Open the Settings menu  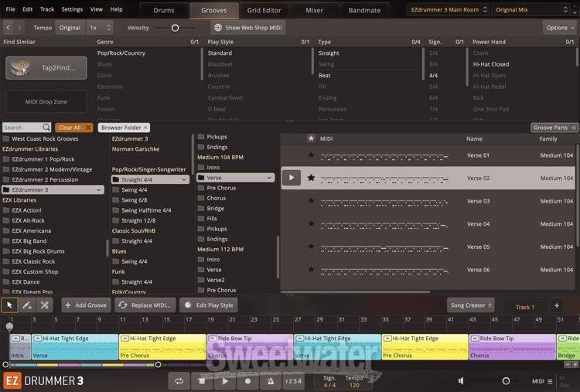[72, 9]
